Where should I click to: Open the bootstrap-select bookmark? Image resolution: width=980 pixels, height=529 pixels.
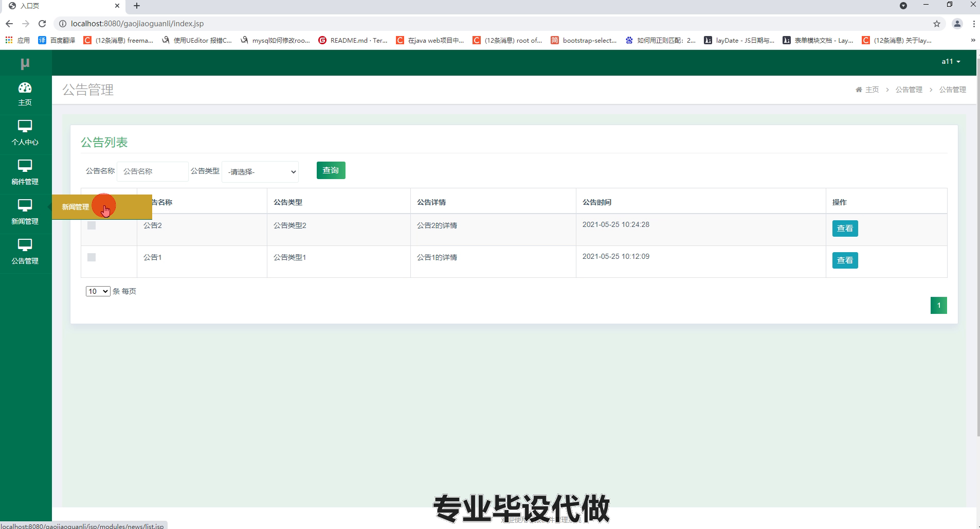click(584, 40)
